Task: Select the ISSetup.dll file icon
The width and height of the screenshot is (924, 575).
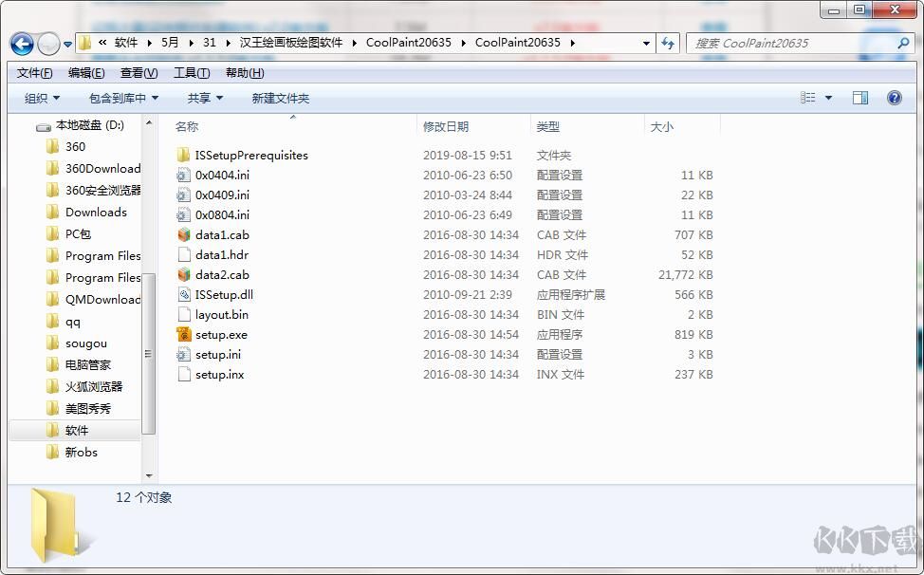Action: 184,294
